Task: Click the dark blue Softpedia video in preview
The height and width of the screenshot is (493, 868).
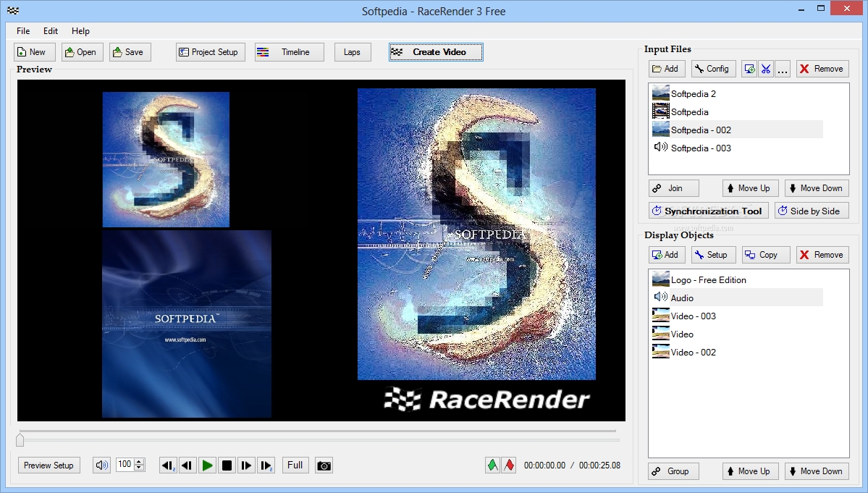Action: pyautogui.click(x=187, y=324)
